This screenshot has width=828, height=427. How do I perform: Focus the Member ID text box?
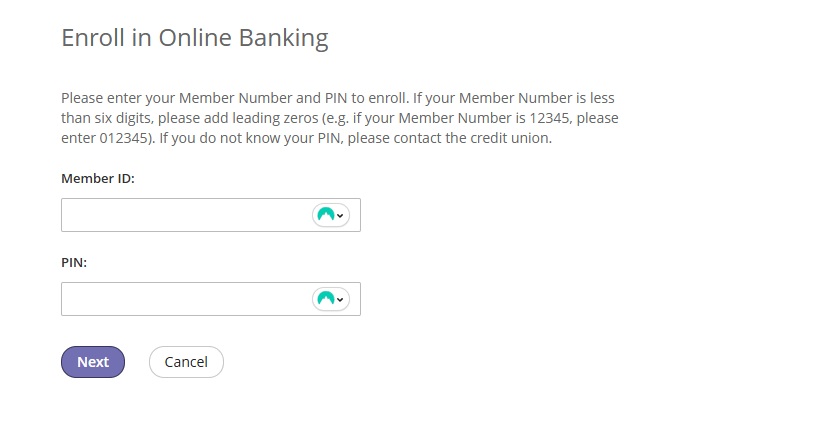pos(185,215)
